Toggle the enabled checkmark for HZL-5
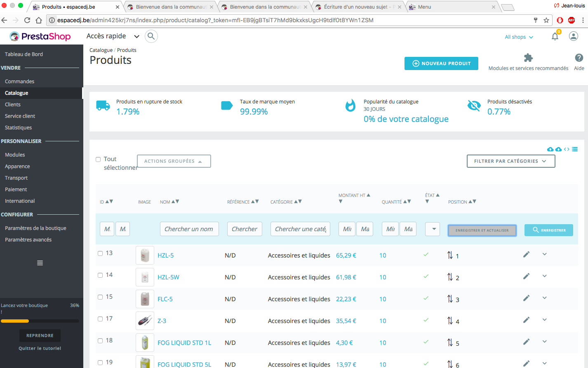 tap(426, 255)
